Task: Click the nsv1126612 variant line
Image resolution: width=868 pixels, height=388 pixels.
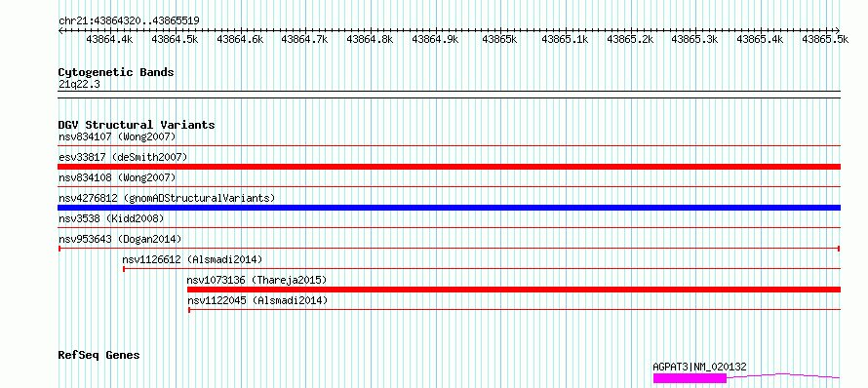Action: [x=482, y=269]
